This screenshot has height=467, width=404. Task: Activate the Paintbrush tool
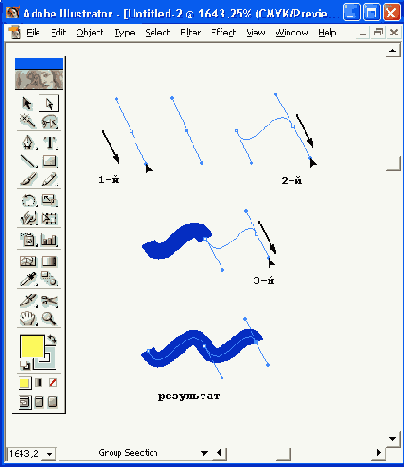(x=28, y=180)
